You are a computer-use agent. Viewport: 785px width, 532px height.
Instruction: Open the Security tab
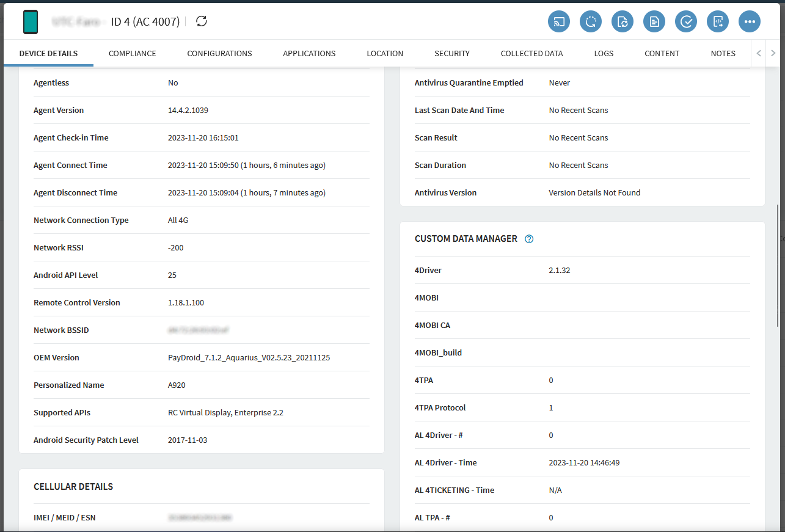point(452,53)
